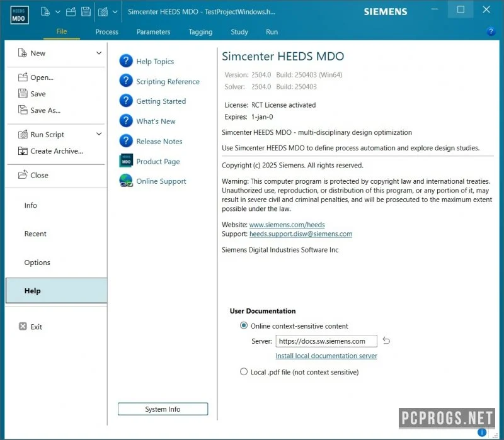Click the open project folder icon in title bar
Viewport: 504px width, 440px height.
click(x=71, y=12)
